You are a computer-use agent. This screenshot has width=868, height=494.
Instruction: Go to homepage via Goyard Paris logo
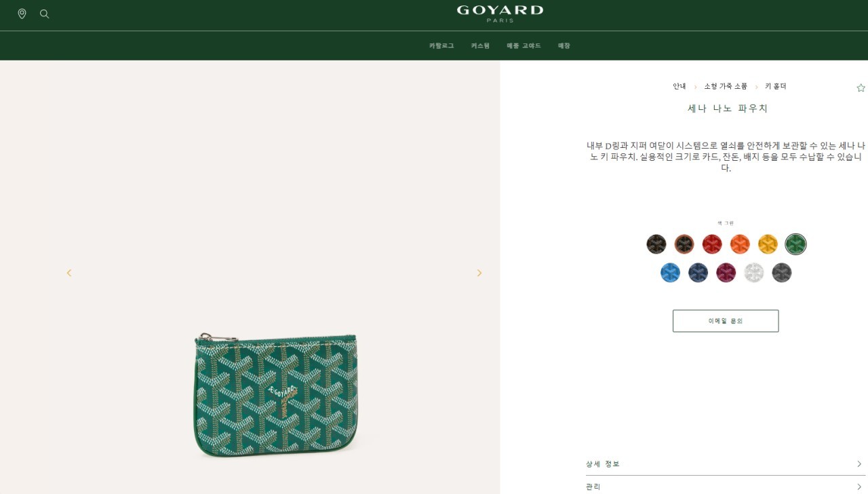pos(500,14)
